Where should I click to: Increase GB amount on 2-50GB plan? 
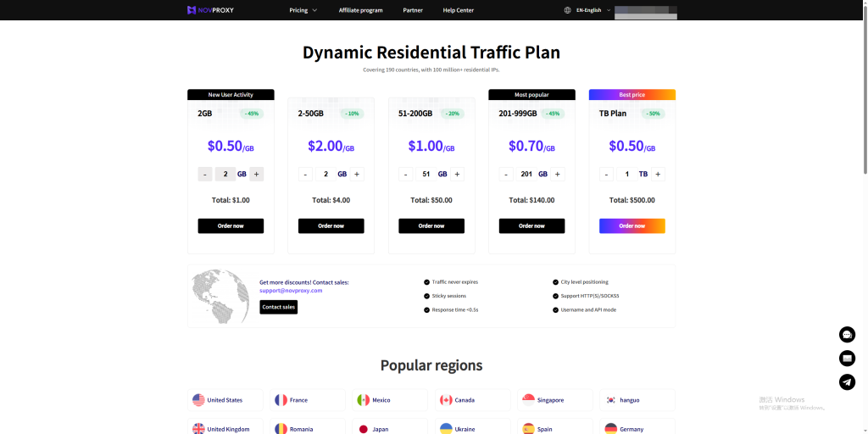click(x=357, y=175)
